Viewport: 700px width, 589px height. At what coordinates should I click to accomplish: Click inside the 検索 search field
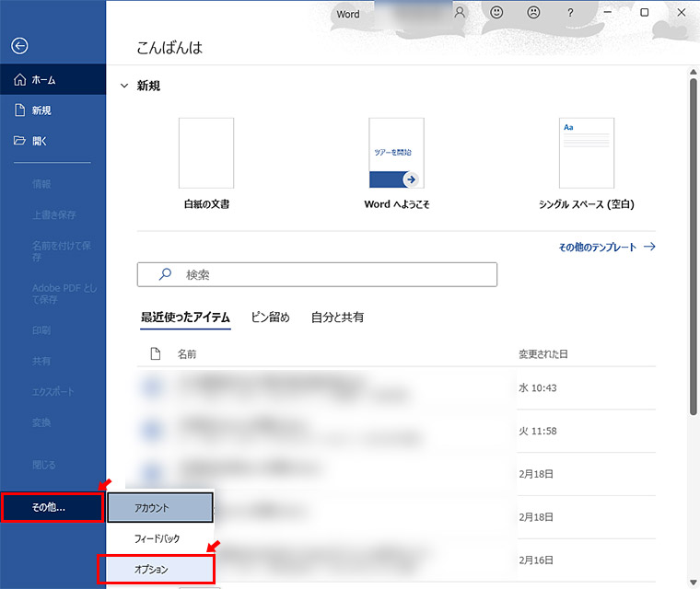coord(317,274)
